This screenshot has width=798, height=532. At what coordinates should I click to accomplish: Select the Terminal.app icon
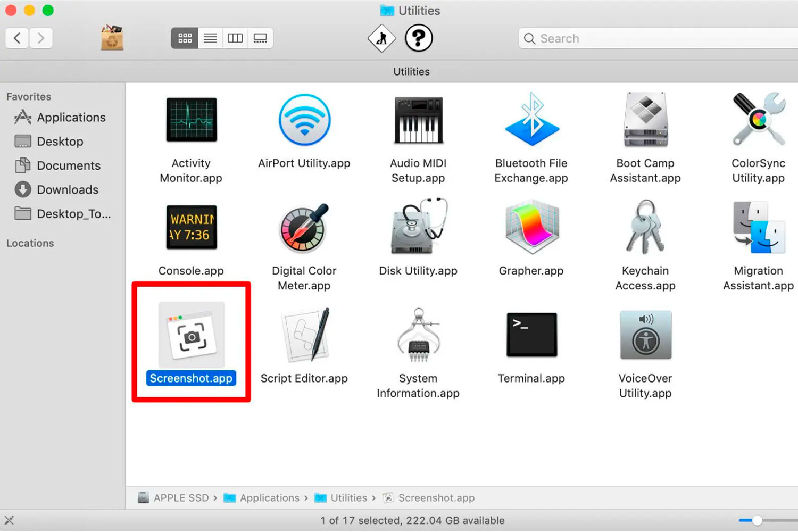tap(531, 335)
